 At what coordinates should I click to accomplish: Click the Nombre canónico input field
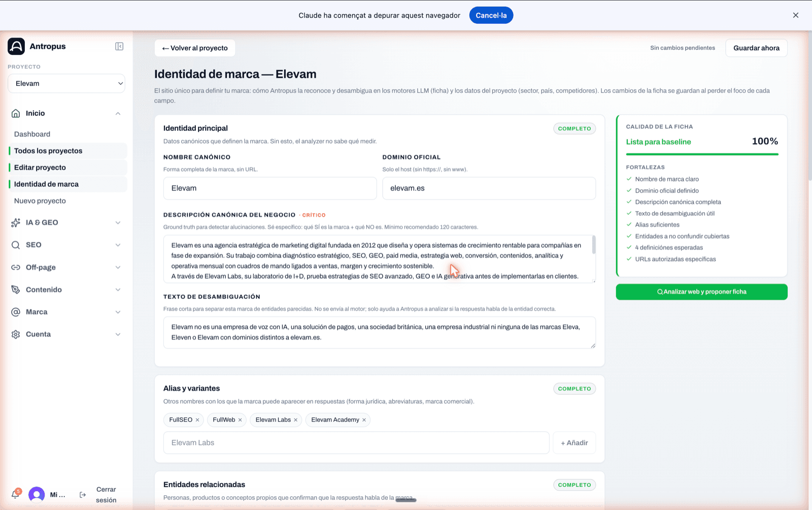coord(270,188)
